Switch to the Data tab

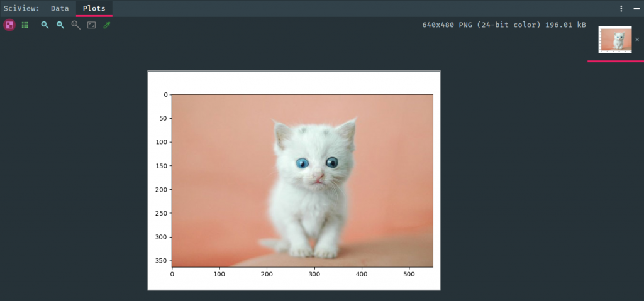point(60,8)
